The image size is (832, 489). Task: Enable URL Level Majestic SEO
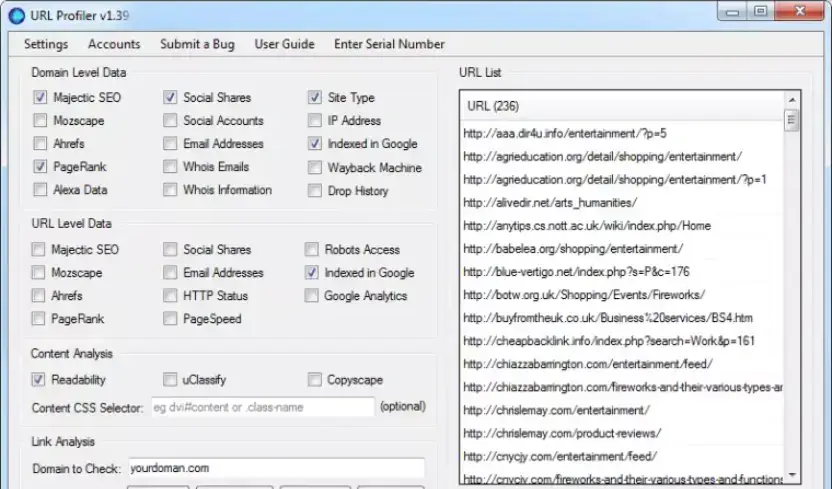point(38,249)
